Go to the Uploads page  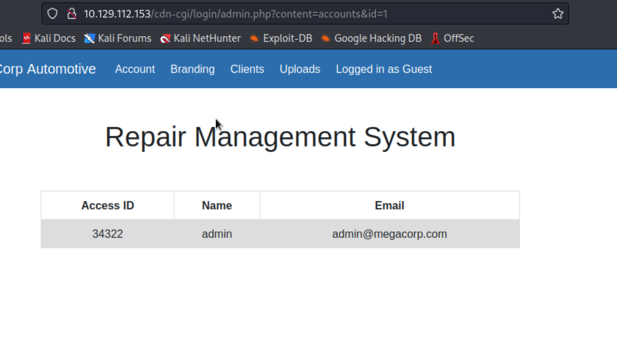[x=300, y=69]
